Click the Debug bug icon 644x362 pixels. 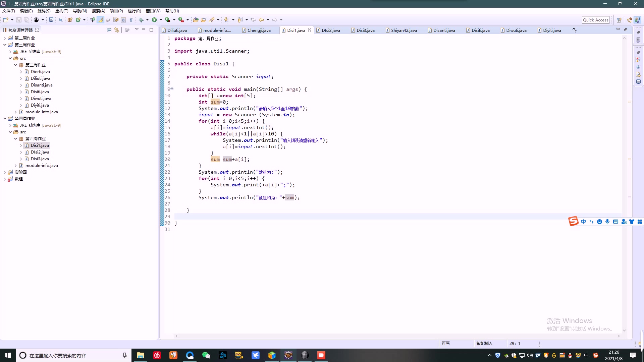coord(141,20)
